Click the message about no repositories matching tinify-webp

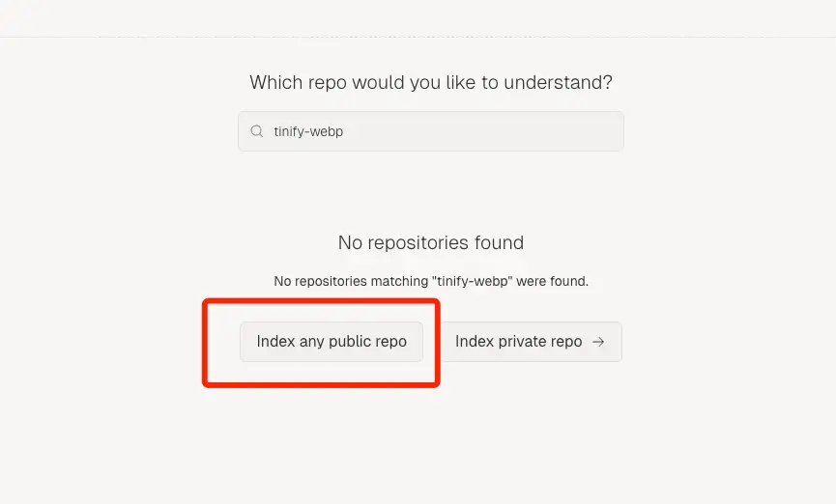click(431, 281)
